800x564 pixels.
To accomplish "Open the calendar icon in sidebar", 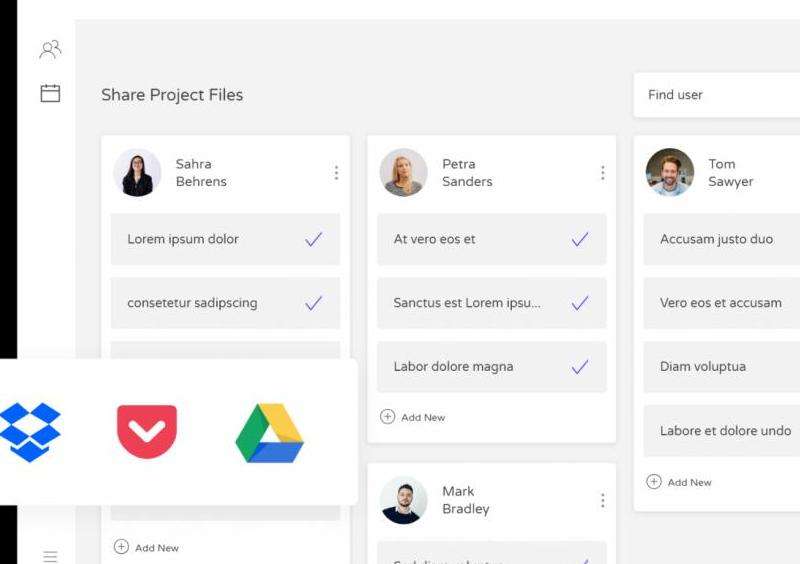I will pyautogui.click(x=50, y=93).
